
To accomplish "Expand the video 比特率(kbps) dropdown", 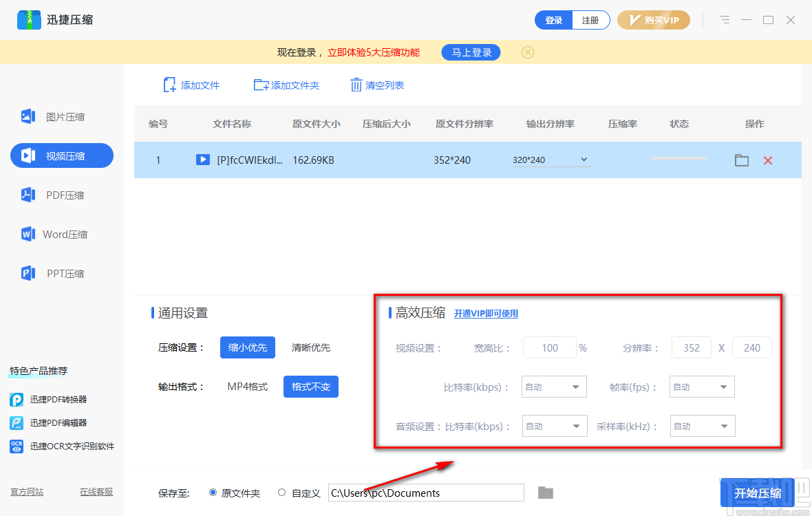I will pyautogui.click(x=554, y=387).
